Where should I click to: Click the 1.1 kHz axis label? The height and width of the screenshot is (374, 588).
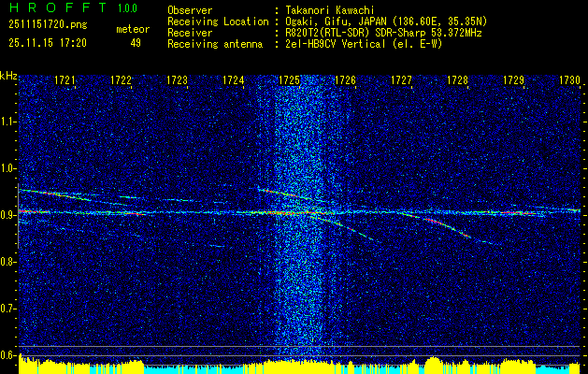click(x=7, y=122)
